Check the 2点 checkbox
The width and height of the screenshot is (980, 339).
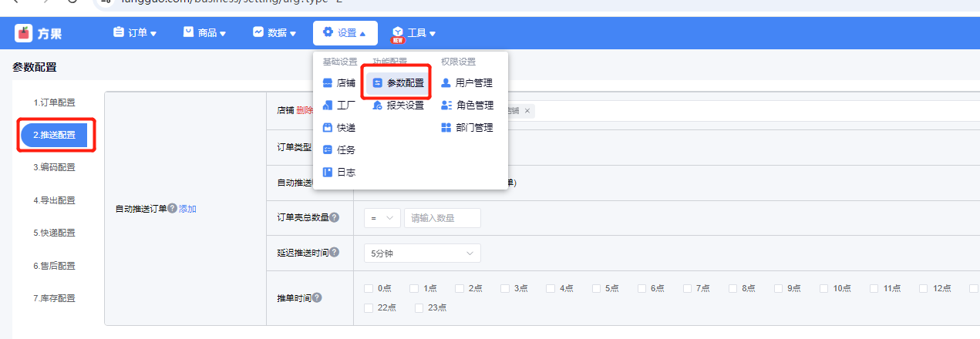460,288
